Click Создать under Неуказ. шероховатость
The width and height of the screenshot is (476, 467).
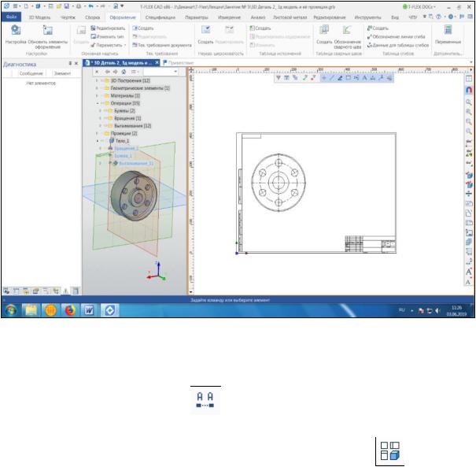click(x=205, y=41)
